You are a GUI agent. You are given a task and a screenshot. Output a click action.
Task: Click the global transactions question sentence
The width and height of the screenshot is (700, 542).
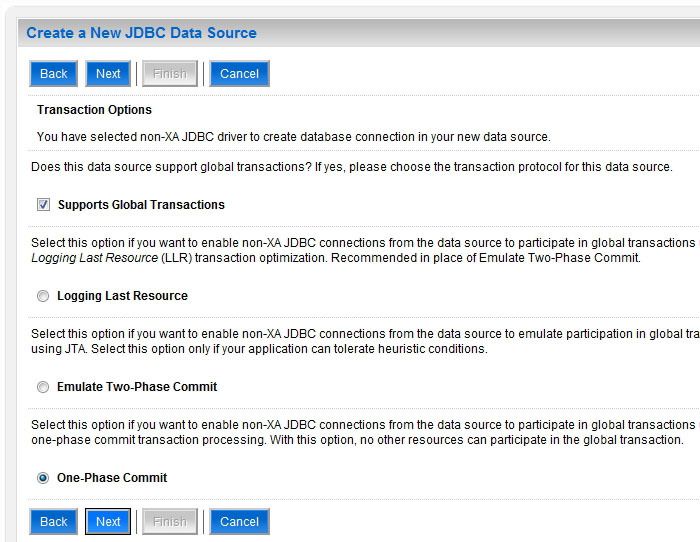[352, 167]
